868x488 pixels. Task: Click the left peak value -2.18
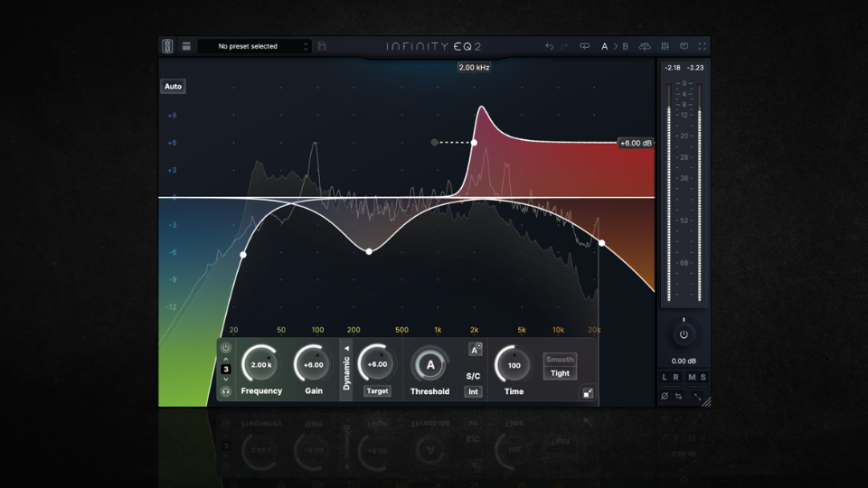[672, 68]
